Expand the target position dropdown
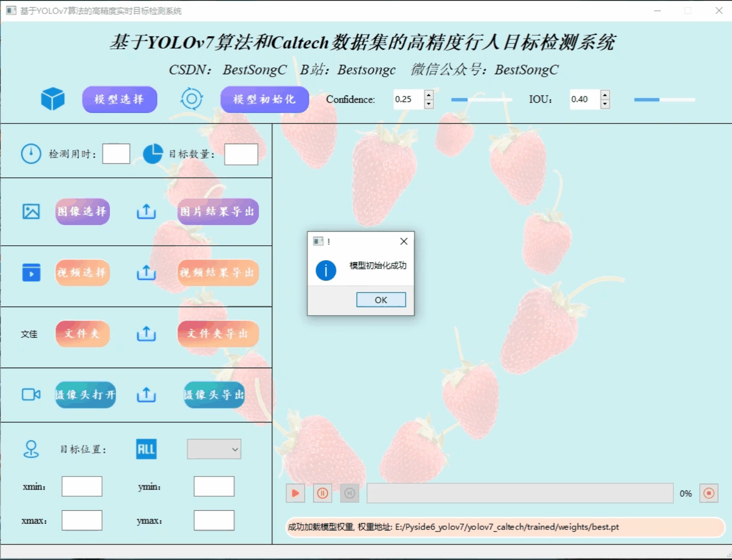Viewport: 732px width, 560px height. [x=214, y=450]
